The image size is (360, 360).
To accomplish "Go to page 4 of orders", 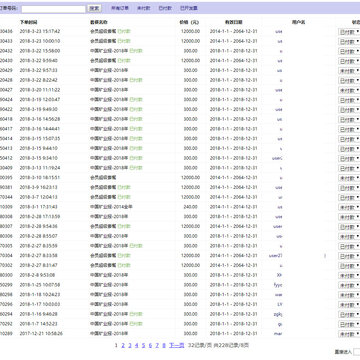I will coord(136,345).
